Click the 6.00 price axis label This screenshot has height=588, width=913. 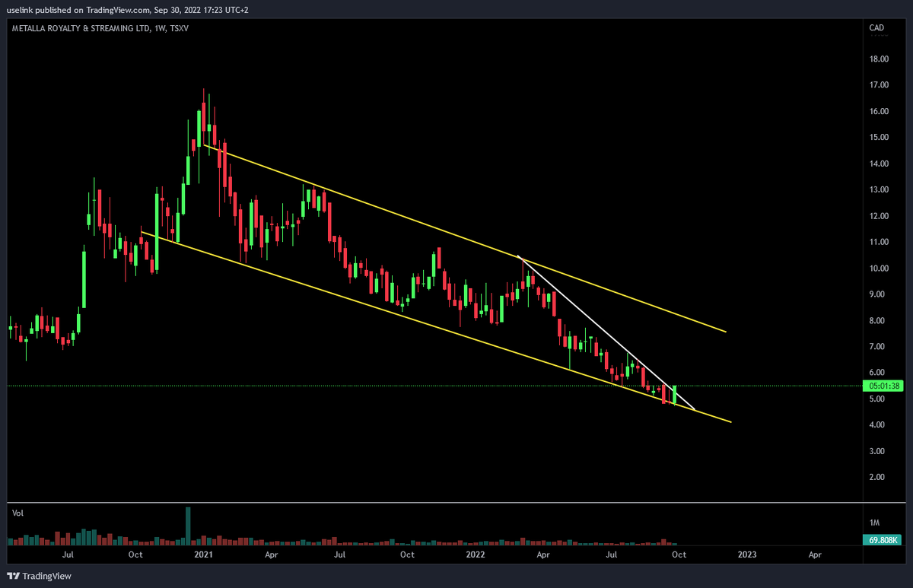879,373
